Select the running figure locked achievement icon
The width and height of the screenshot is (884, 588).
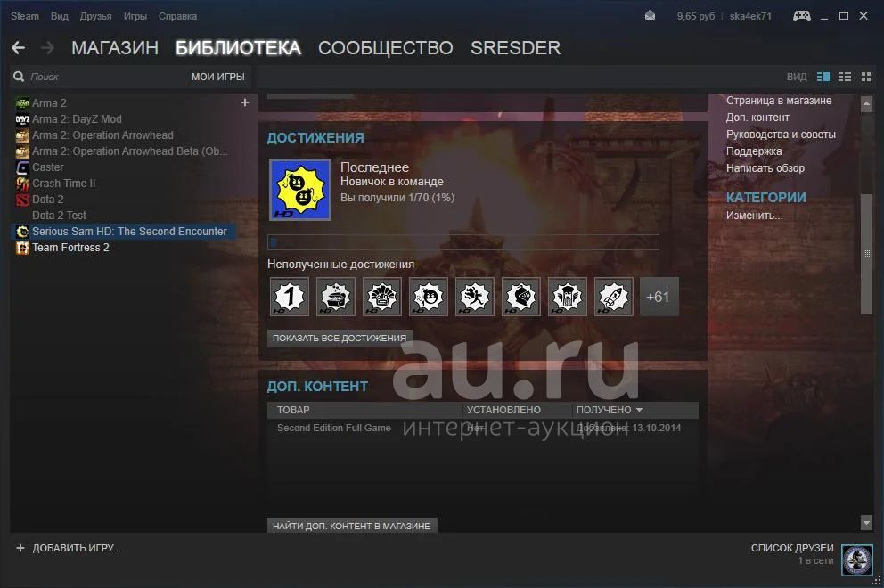click(x=475, y=296)
